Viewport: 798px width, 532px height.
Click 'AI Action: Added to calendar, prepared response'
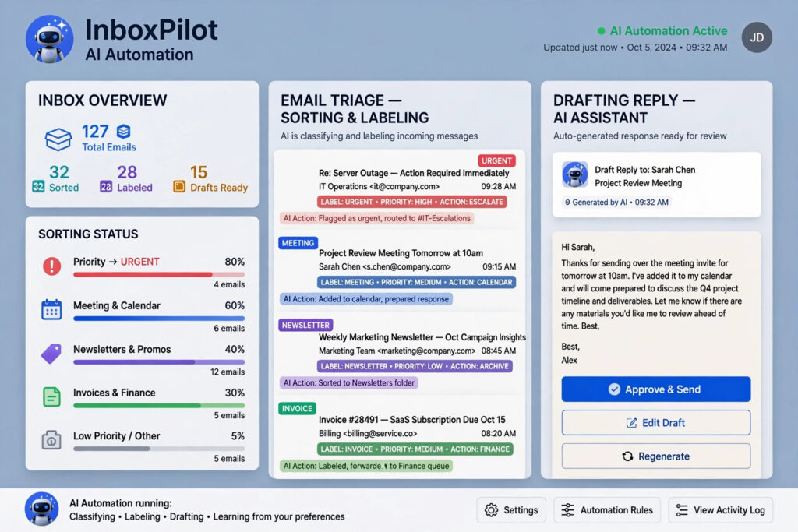pyautogui.click(x=366, y=299)
